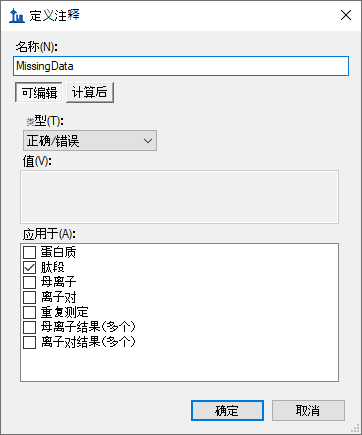This screenshot has width=362, height=435.
Task: Uncheck the 肽段 checkbox
Action: tap(29, 267)
